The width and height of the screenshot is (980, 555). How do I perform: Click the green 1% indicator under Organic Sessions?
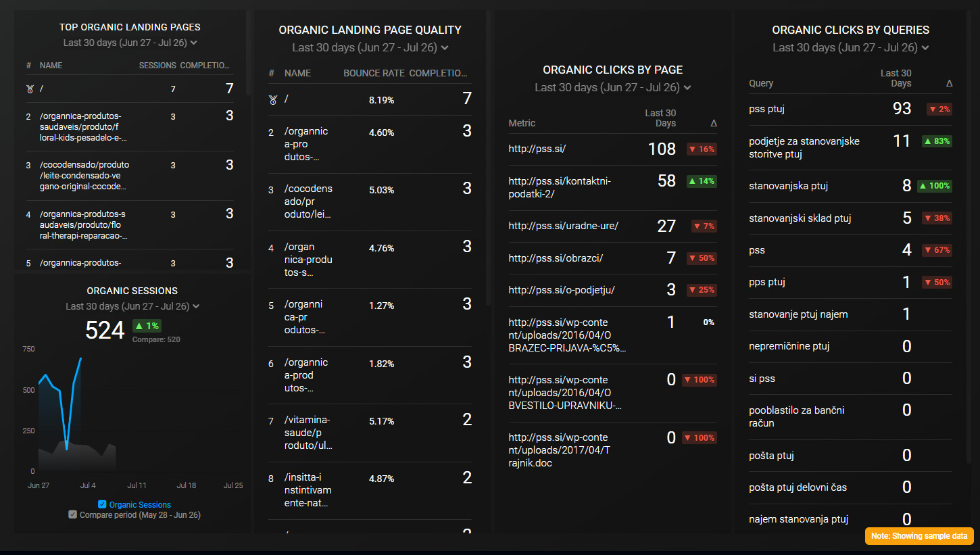coord(147,325)
